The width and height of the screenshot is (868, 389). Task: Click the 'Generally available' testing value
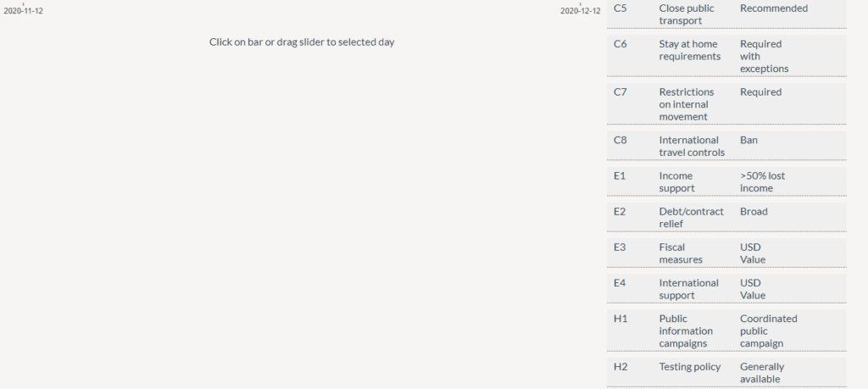[x=762, y=373]
